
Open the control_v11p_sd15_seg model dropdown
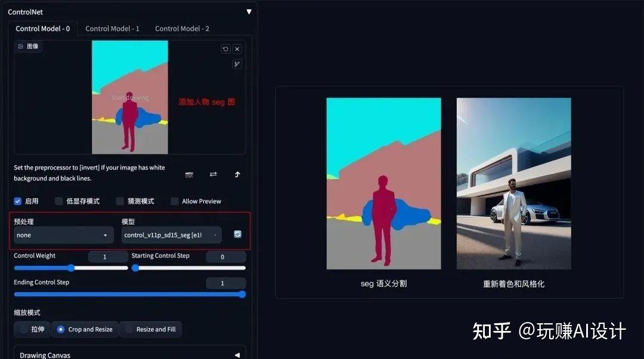click(171, 234)
